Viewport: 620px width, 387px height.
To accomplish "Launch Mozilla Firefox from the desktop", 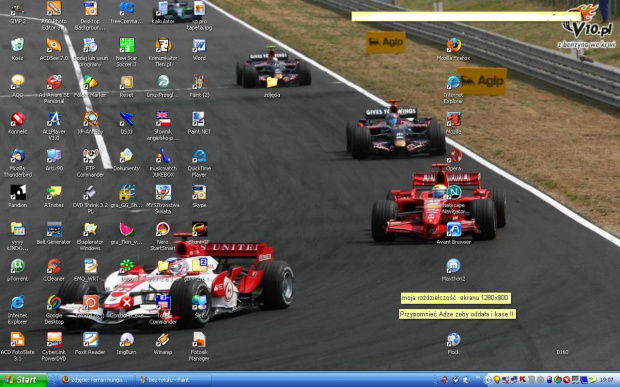I will point(454,49).
